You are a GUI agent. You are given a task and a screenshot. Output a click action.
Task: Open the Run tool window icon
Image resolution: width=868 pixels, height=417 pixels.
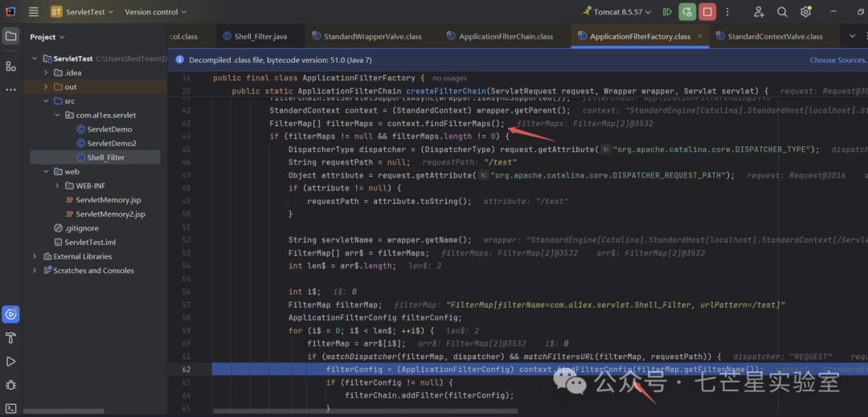coord(11,361)
